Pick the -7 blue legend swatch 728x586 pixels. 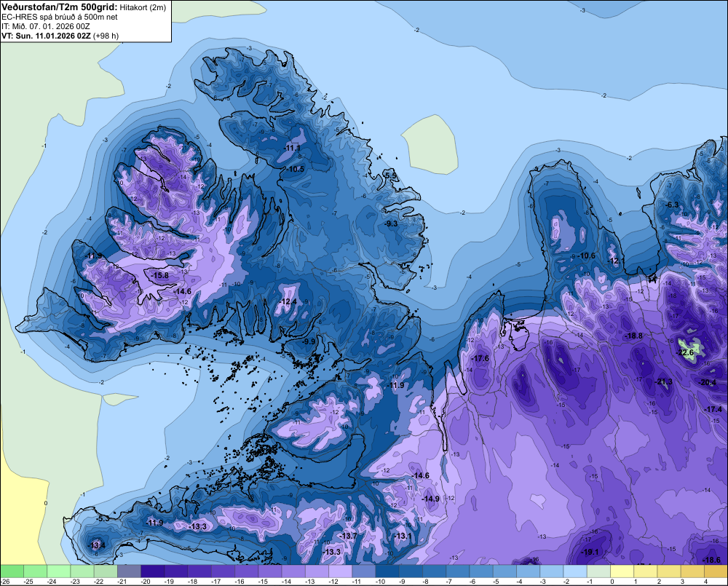pyautogui.click(x=458, y=571)
